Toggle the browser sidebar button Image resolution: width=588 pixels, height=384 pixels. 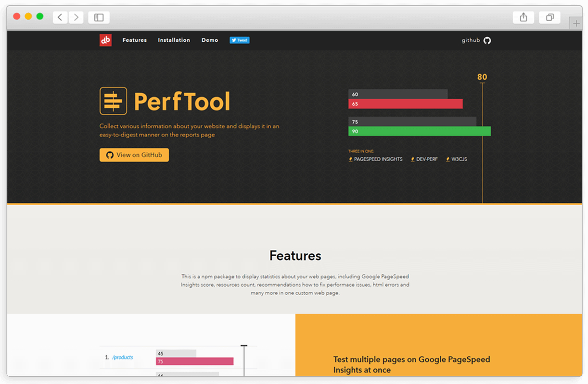point(99,17)
